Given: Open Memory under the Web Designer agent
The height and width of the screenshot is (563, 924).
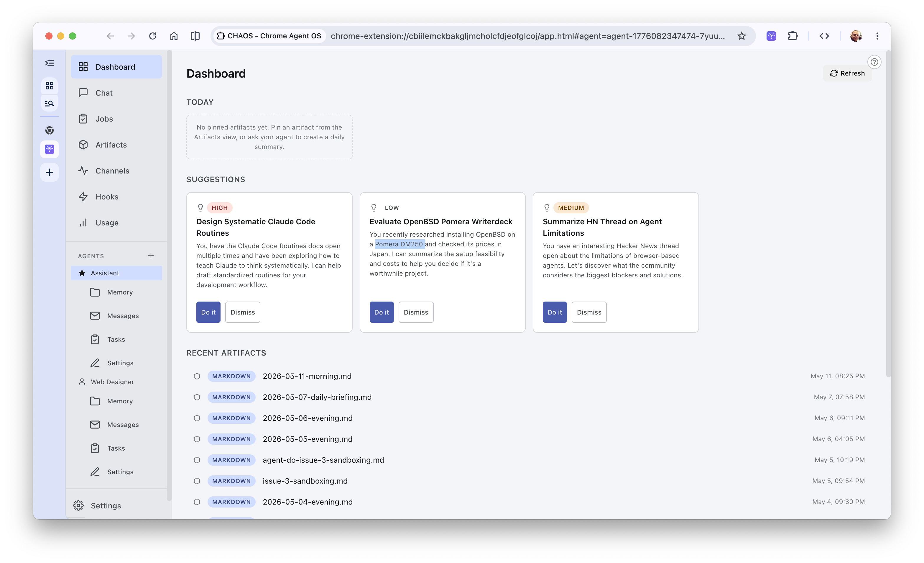Looking at the screenshot, I should (120, 401).
